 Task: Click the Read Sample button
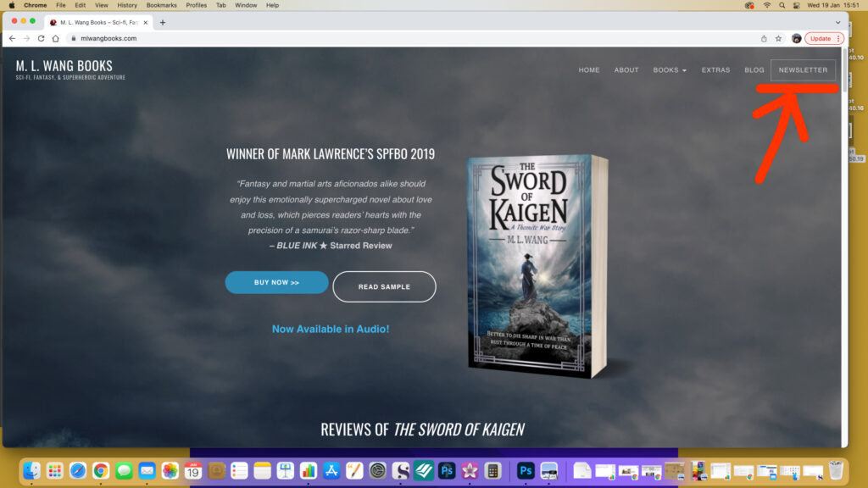[x=384, y=286]
